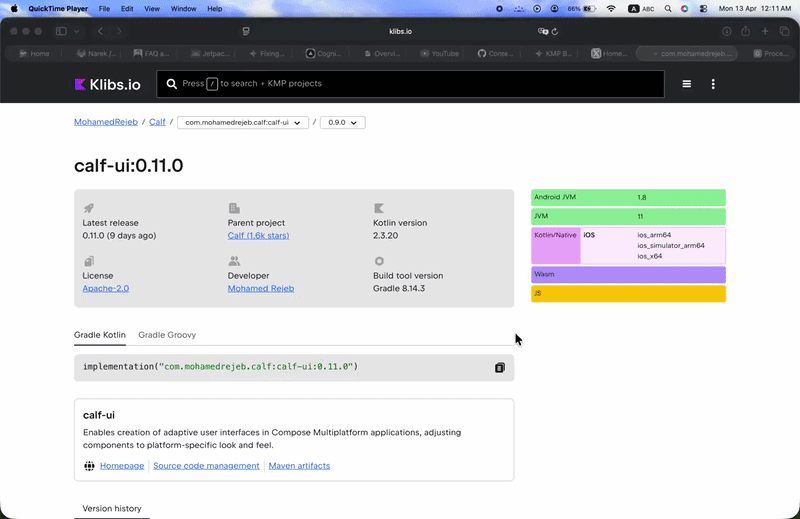The width and height of the screenshot is (800, 519).
Task: Open the Source code management link
Action: coord(206,465)
